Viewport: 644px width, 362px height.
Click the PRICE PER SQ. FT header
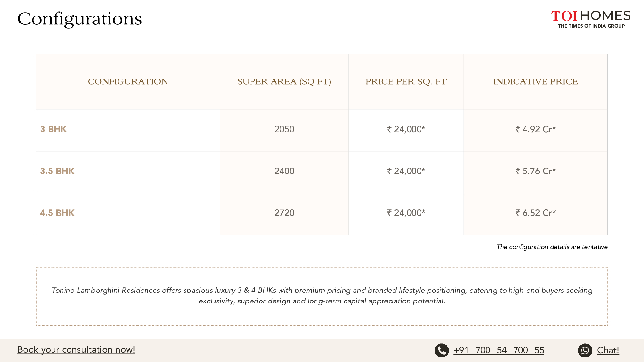click(x=406, y=82)
